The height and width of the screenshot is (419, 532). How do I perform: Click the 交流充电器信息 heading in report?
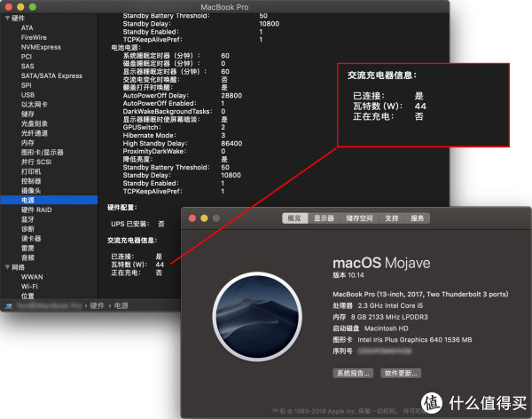[132, 241]
